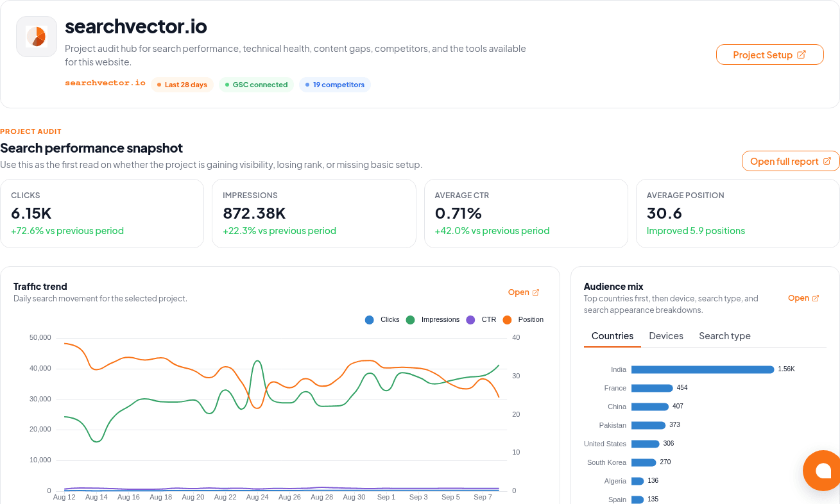The image size is (840, 504).
Task: Click the China bar in Countries chart
Action: tap(650, 407)
